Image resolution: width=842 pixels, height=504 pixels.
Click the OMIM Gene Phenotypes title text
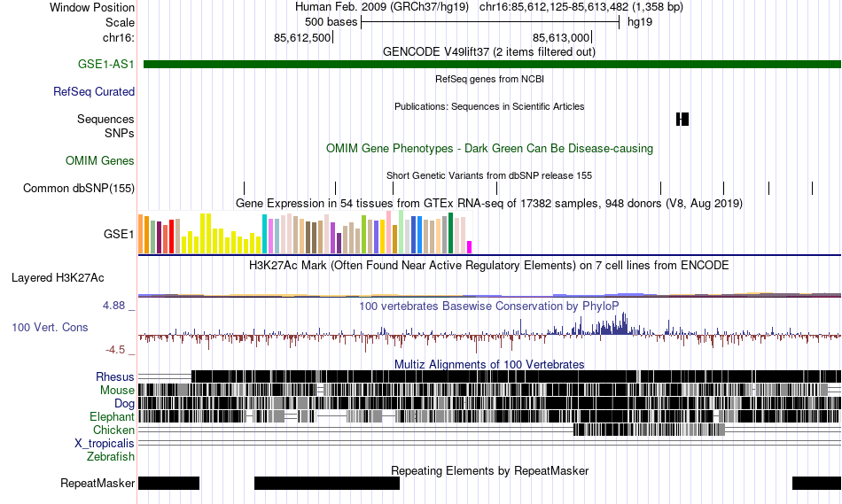click(490, 149)
